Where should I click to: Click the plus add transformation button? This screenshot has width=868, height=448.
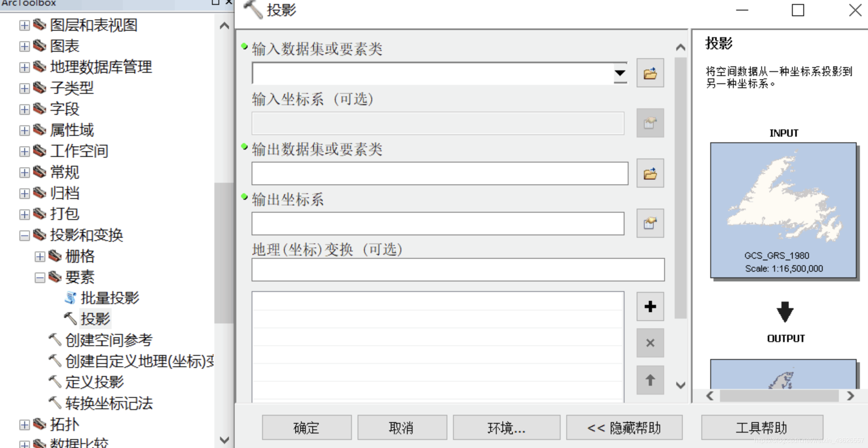click(650, 306)
